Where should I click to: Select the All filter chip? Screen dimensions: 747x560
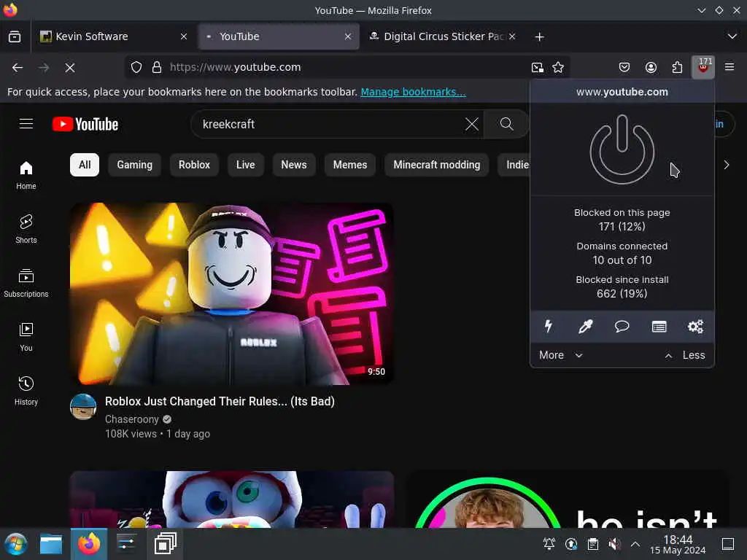pos(85,165)
